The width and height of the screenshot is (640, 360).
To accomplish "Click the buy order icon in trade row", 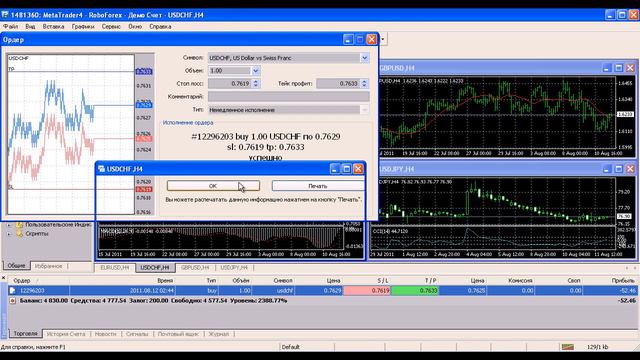I will coord(13,291).
